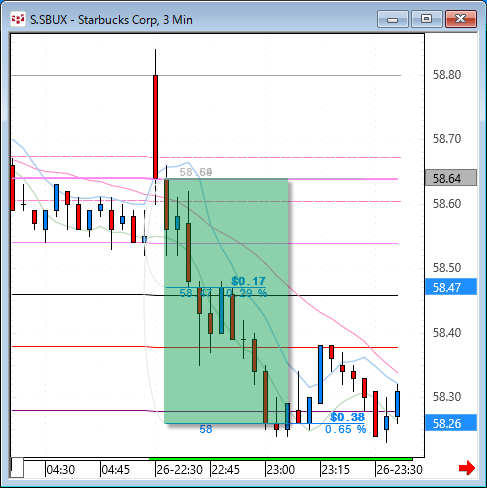Click the 58.40 price axis label
Viewport: 487px width, 488px height.
[x=447, y=332]
